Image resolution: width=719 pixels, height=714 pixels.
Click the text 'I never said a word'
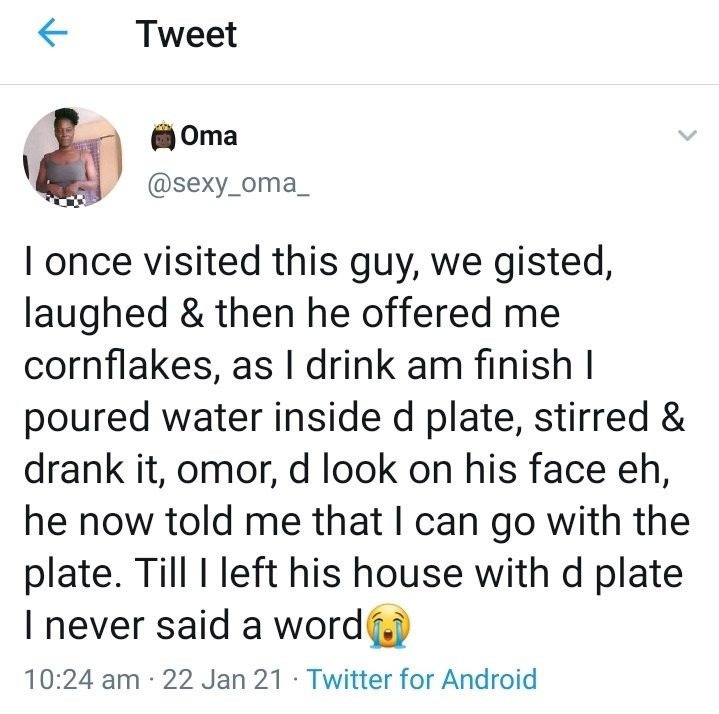pyautogui.click(x=194, y=626)
